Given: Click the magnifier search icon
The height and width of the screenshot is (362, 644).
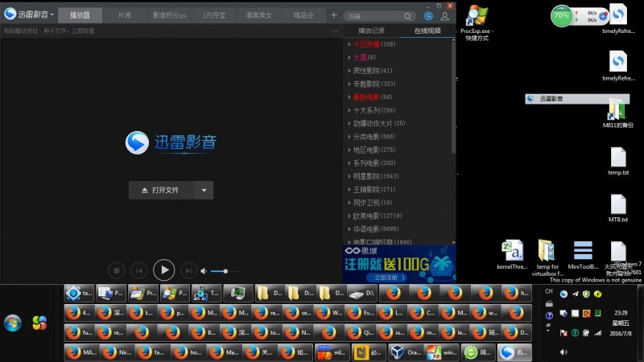Looking at the screenshot, I should tap(407, 16).
